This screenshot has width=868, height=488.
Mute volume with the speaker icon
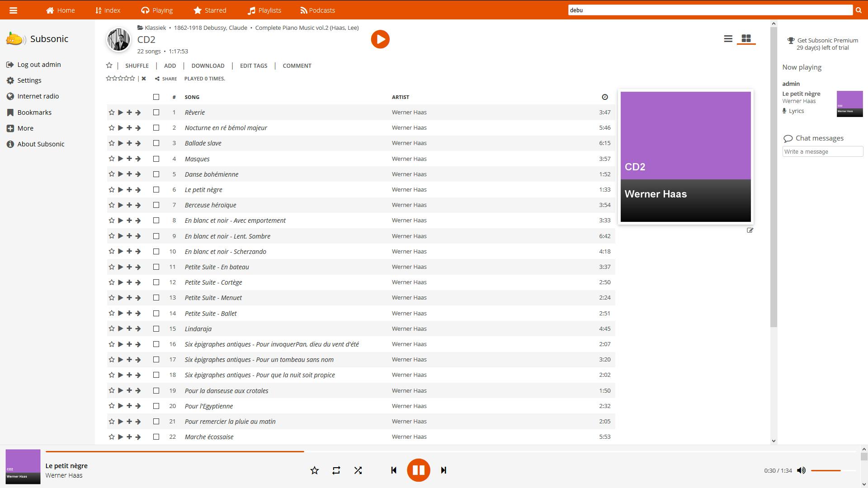tap(801, 470)
